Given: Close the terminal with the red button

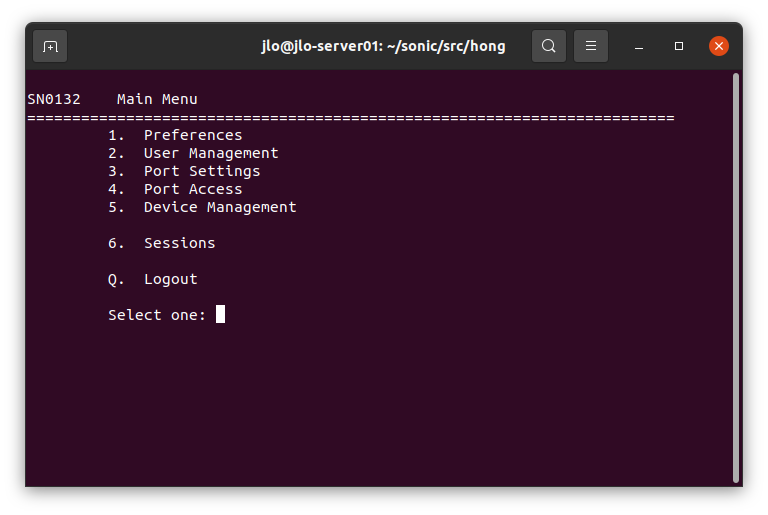Looking at the screenshot, I should click(x=719, y=46).
